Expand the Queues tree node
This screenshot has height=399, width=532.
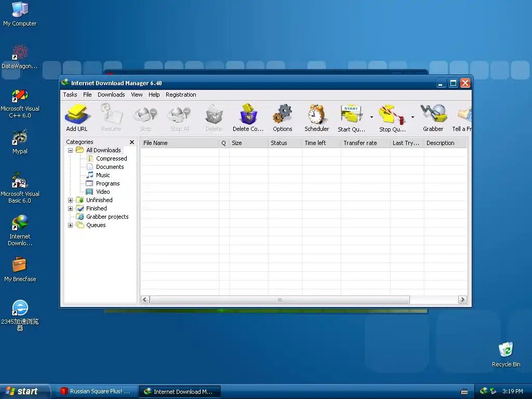click(x=70, y=225)
